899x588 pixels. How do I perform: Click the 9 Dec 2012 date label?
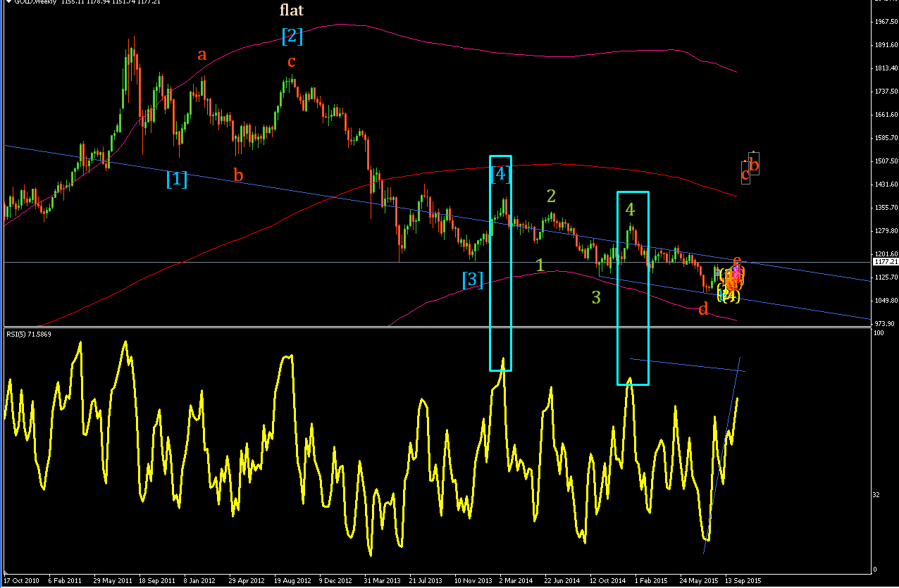(335, 581)
